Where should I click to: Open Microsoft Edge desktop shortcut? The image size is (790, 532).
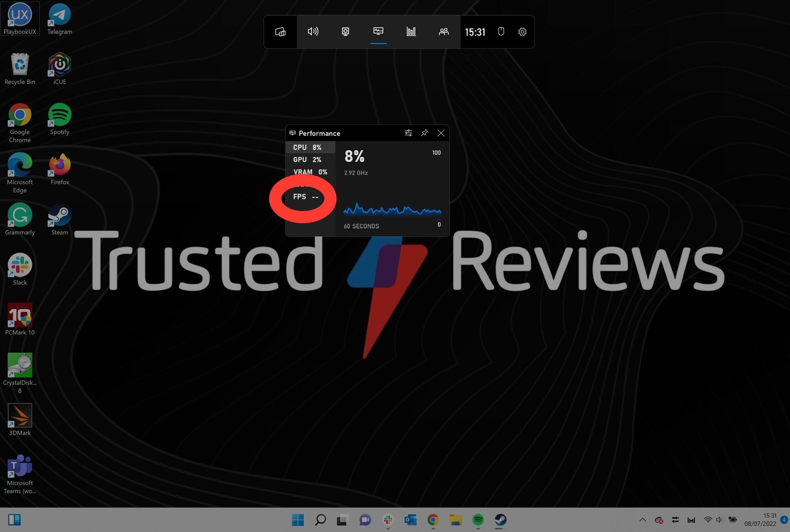point(20,173)
